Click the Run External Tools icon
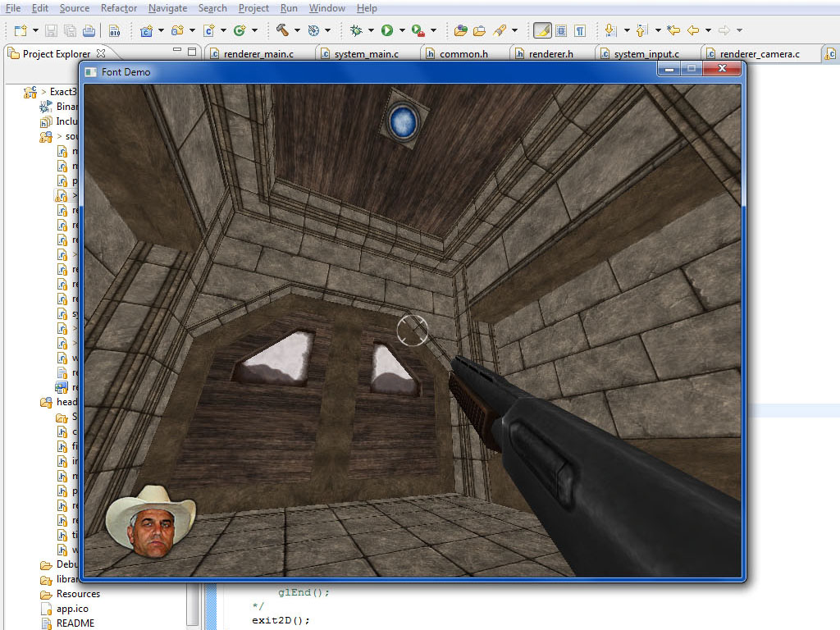This screenshot has width=840, height=630. click(418, 30)
